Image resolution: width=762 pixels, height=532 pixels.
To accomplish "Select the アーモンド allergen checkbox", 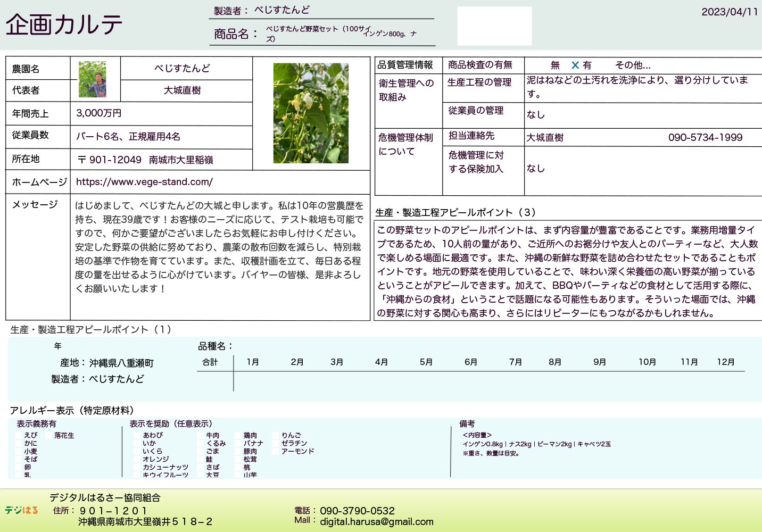I will tap(276, 451).
